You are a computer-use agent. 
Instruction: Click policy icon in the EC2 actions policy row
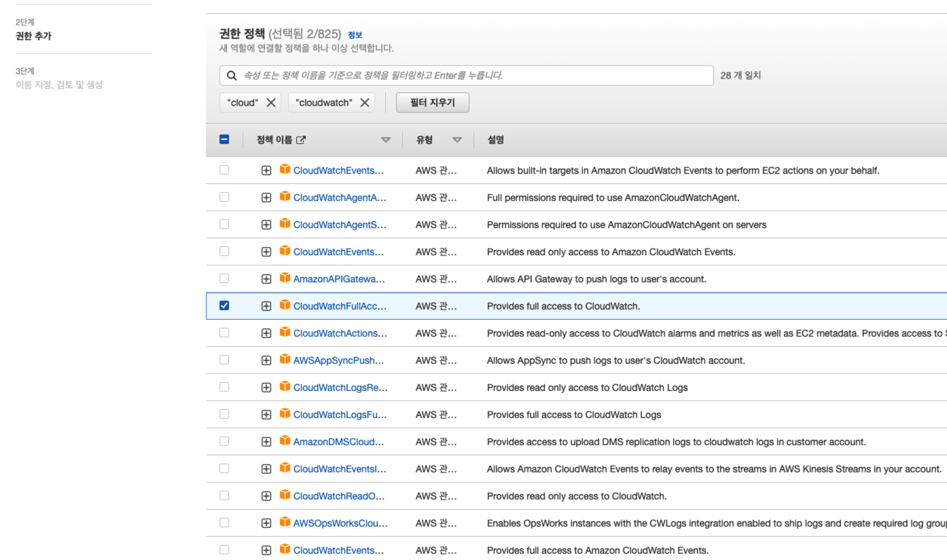[x=285, y=170]
